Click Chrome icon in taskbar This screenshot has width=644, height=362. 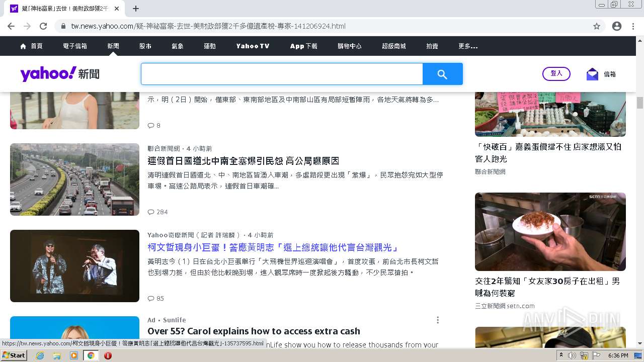coord(91,355)
